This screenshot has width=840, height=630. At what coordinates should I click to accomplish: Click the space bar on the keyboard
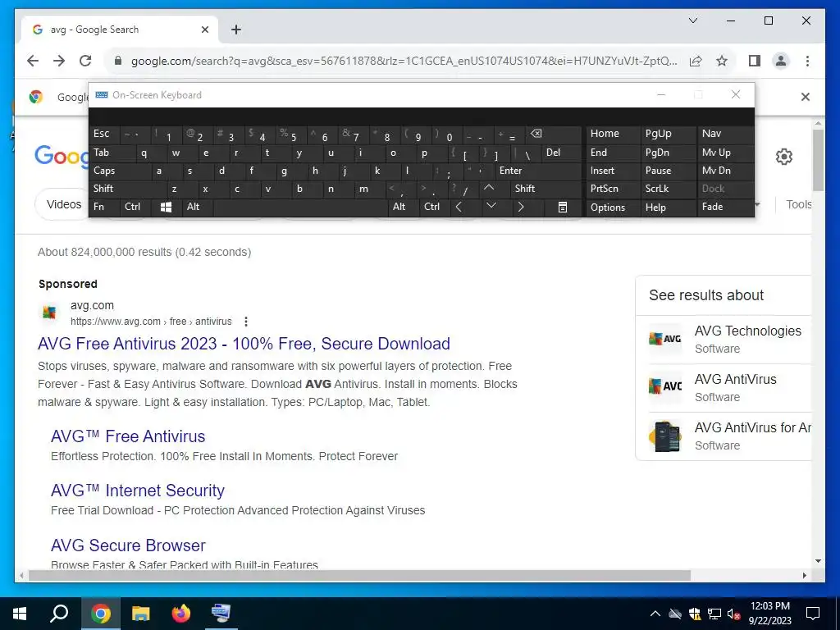300,207
